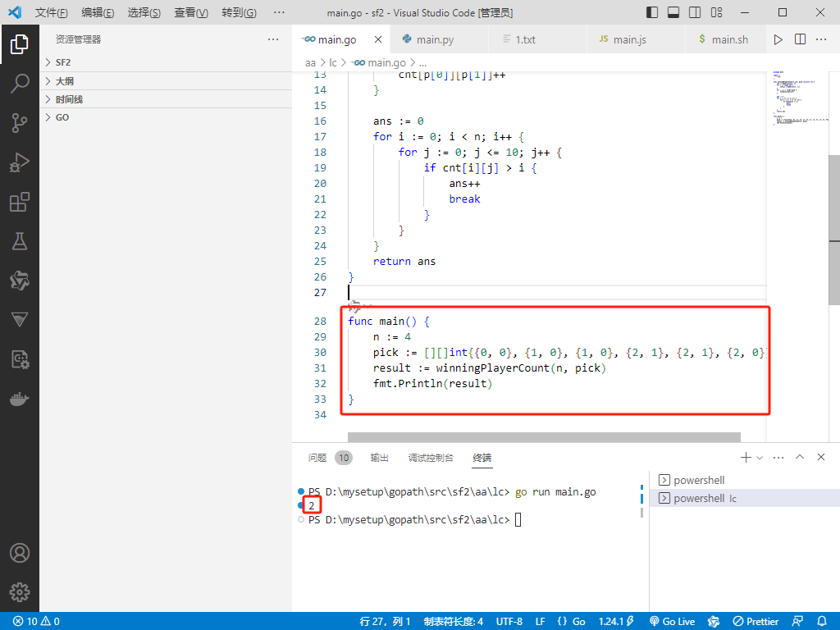Expand the GO section in sidebar
Viewport: 840px width, 630px height.
tap(166, 117)
